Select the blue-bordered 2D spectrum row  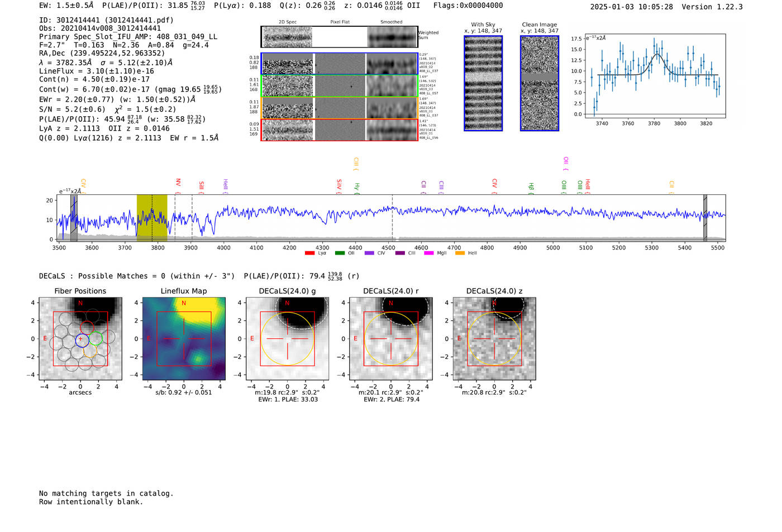click(340, 64)
